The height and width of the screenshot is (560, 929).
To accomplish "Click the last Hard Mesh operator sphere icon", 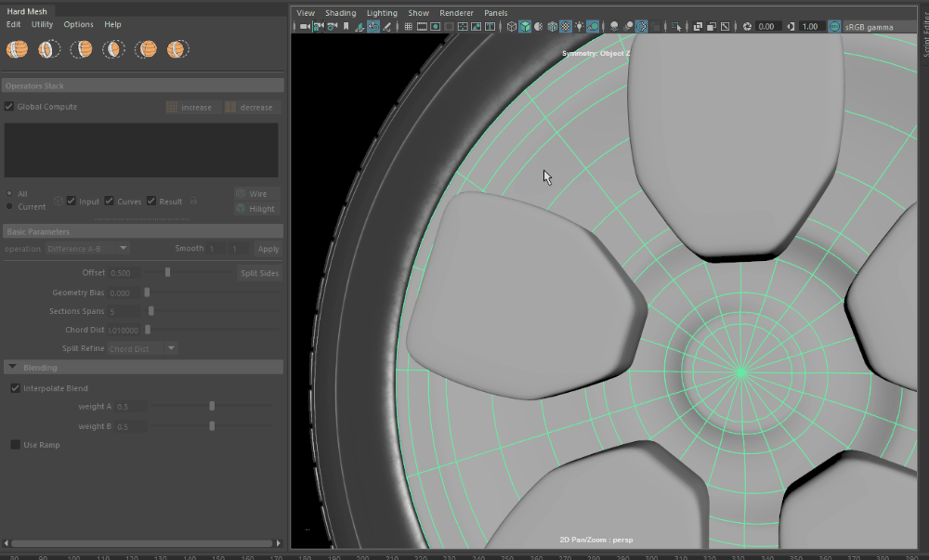I will point(177,49).
